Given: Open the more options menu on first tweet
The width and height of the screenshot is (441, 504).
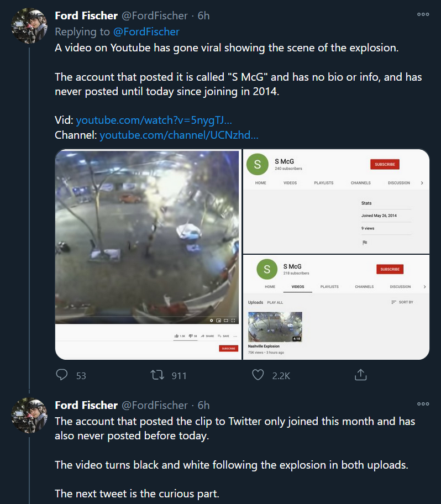Looking at the screenshot, I should (423, 15).
